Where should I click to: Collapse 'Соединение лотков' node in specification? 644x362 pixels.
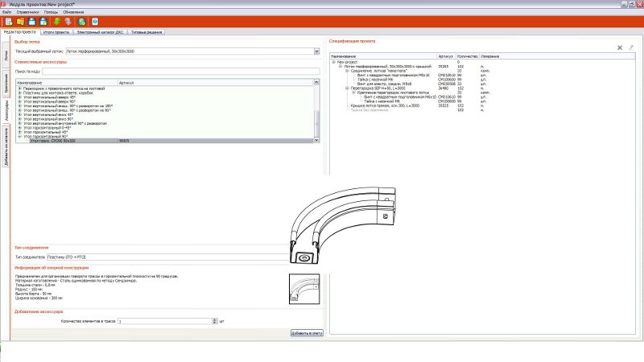[346, 70]
